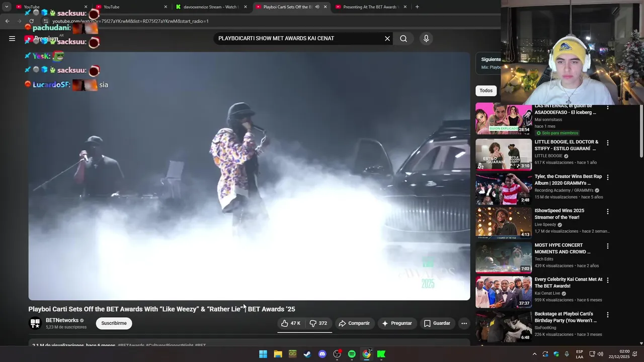Viewport: 644px width, 362px height.
Task: Close the Presenting At The BET Awards tab
Action: [x=405, y=7]
